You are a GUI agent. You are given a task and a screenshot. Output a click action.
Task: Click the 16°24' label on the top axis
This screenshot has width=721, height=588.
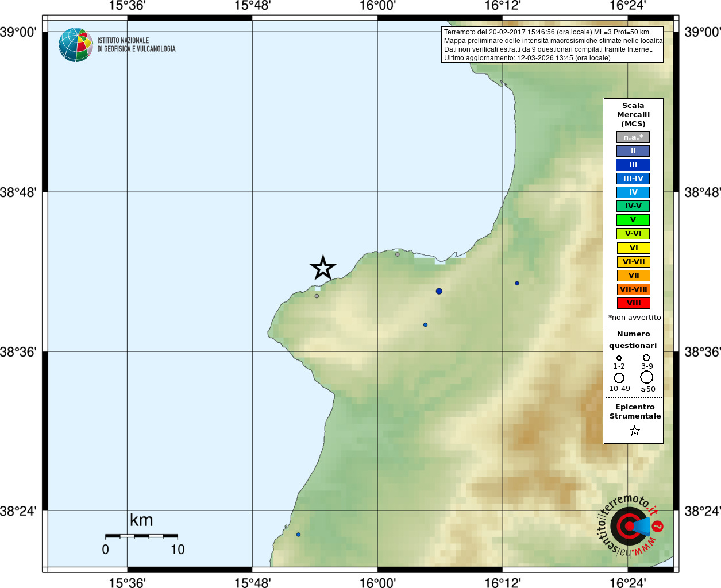click(627, 6)
